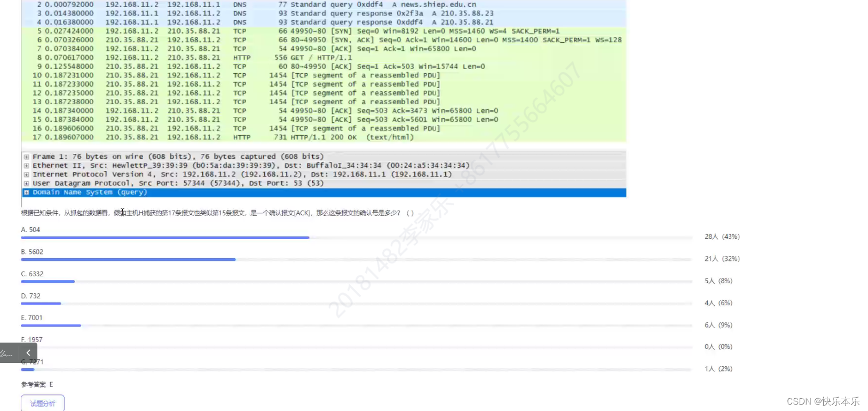Screen dimensions: 868x411
Task: Select packet 9 ACK Ack=503 row
Action: point(323,66)
